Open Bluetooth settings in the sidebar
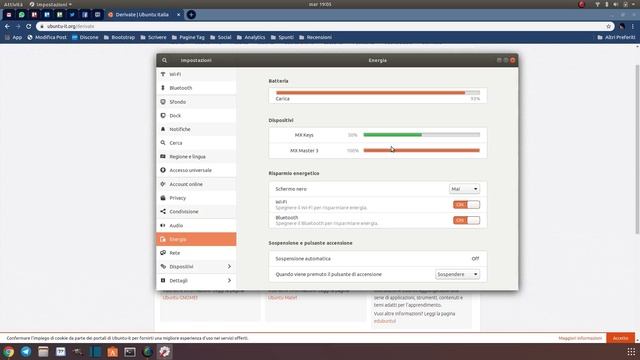The width and height of the screenshot is (640, 360). [x=196, y=88]
